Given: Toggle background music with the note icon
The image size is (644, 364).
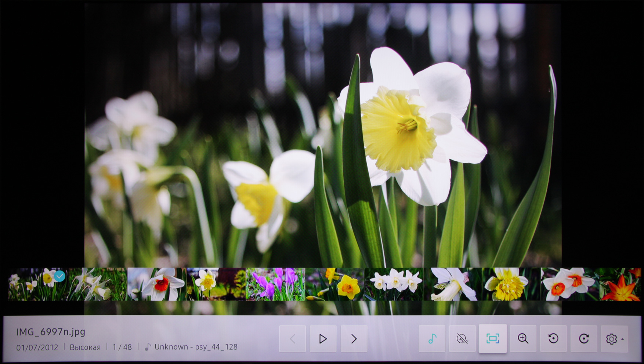Looking at the screenshot, I should click(x=432, y=339).
